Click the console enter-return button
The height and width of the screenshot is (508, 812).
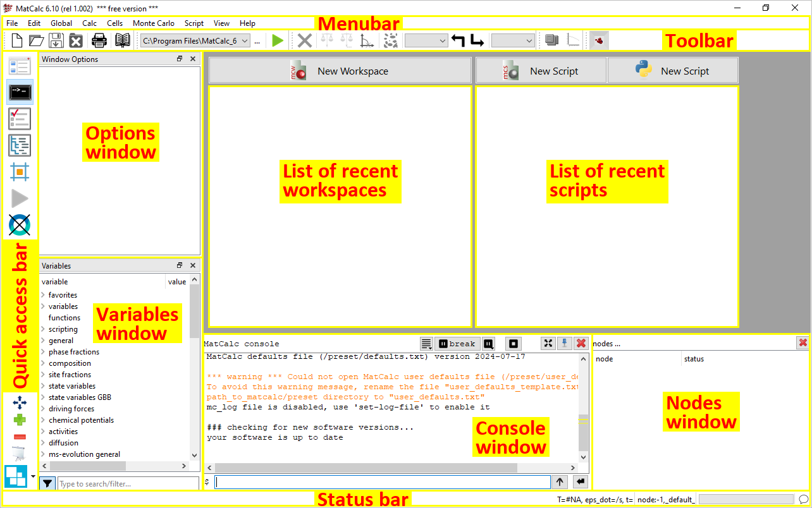point(581,482)
